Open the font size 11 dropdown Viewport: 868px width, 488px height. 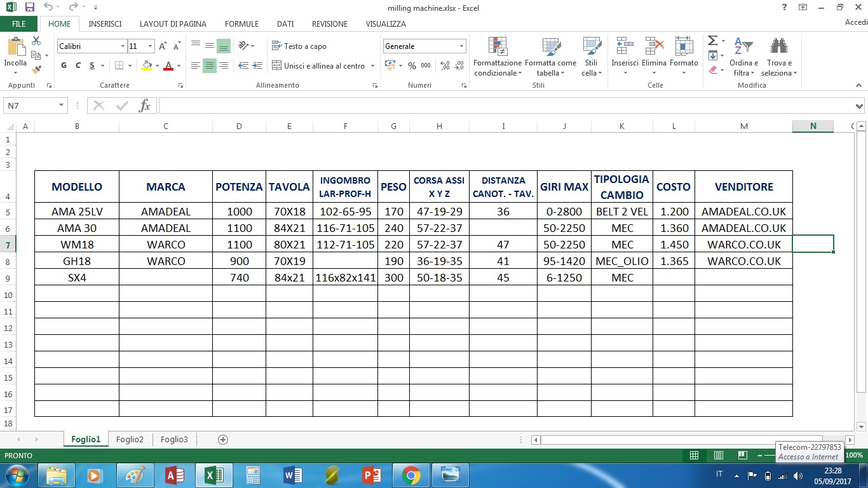point(151,46)
